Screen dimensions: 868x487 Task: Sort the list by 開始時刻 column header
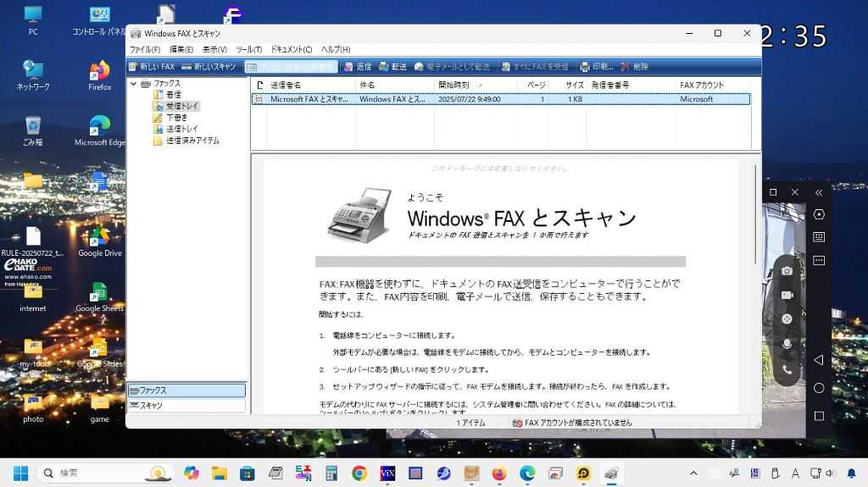click(x=459, y=86)
